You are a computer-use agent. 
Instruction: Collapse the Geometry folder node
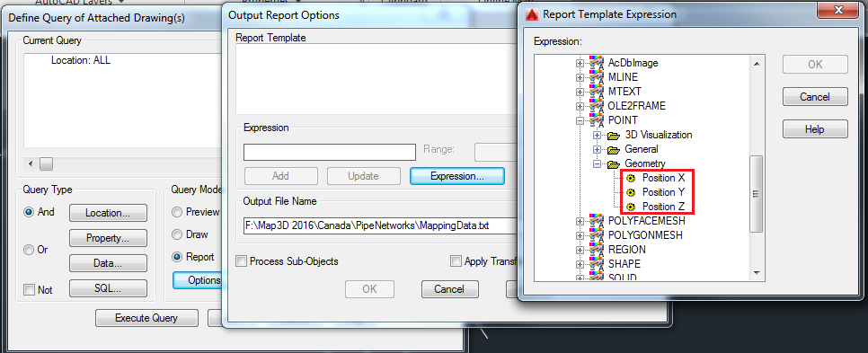(x=597, y=163)
